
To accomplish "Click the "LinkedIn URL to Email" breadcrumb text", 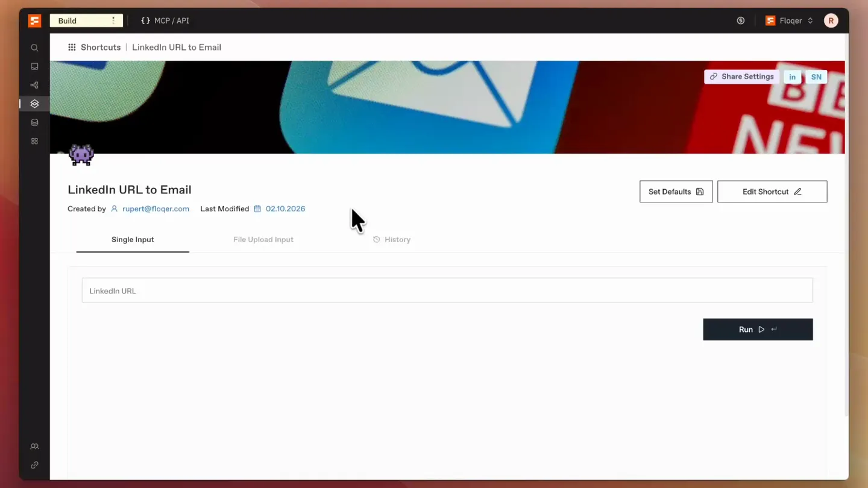I will pyautogui.click(x=177, y=47).
